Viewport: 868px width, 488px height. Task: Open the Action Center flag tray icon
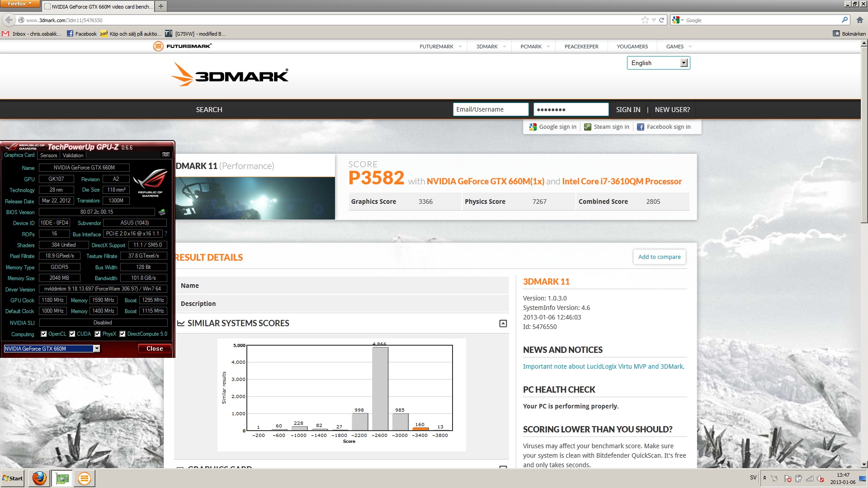[788, 479]
